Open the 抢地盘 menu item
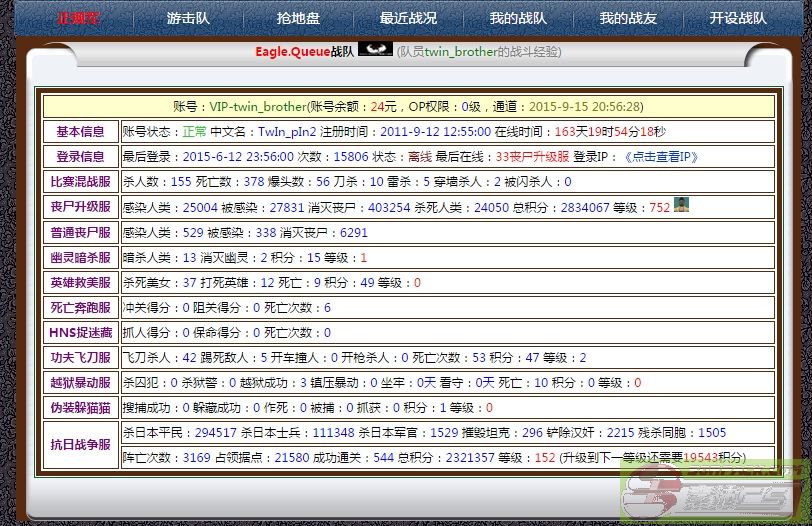 297,18
